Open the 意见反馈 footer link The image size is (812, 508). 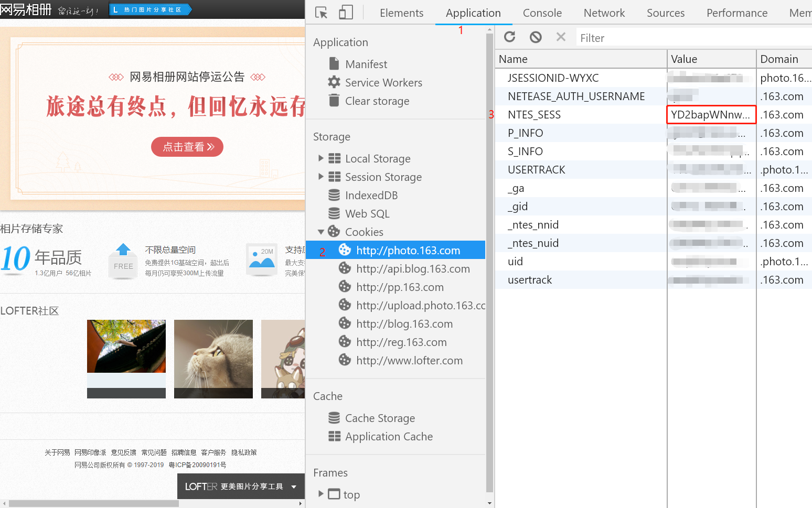(123, 452)
